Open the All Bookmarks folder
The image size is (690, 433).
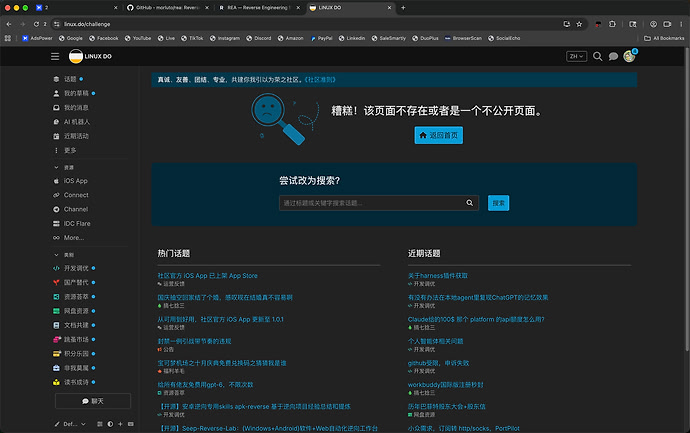point(664,38)
